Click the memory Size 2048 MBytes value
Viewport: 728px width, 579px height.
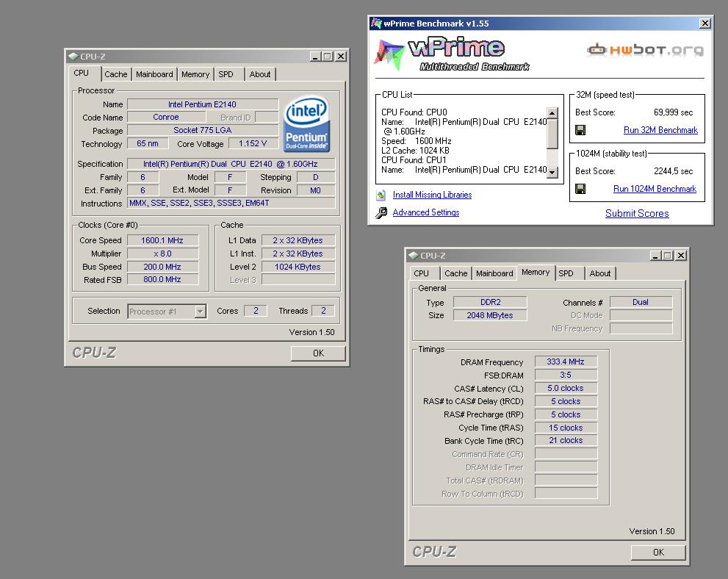(490, 315)
